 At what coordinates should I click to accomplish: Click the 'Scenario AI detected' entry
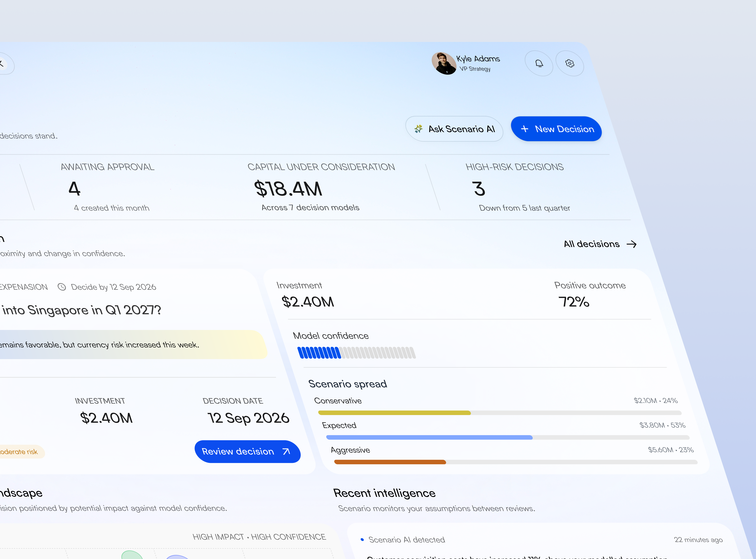[x=407, y=540]
